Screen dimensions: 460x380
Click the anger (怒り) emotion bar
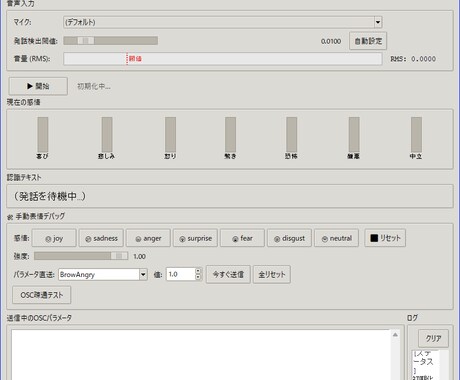170,134
